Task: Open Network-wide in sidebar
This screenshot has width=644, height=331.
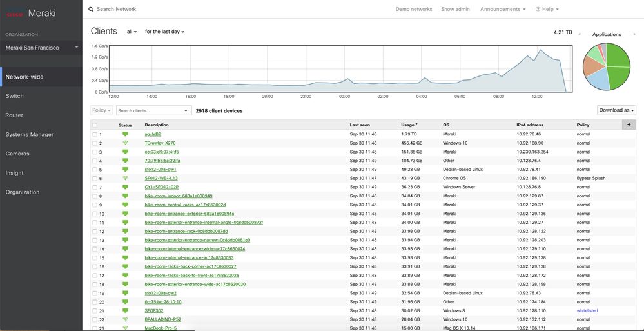Action: coord(41,77)
